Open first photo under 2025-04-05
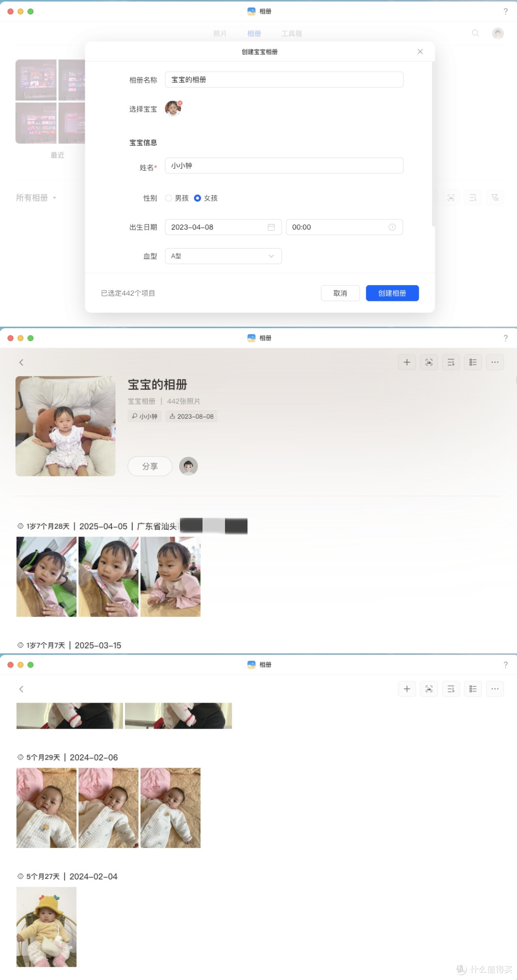Screen dimensions: 517x980 (46, 577)
